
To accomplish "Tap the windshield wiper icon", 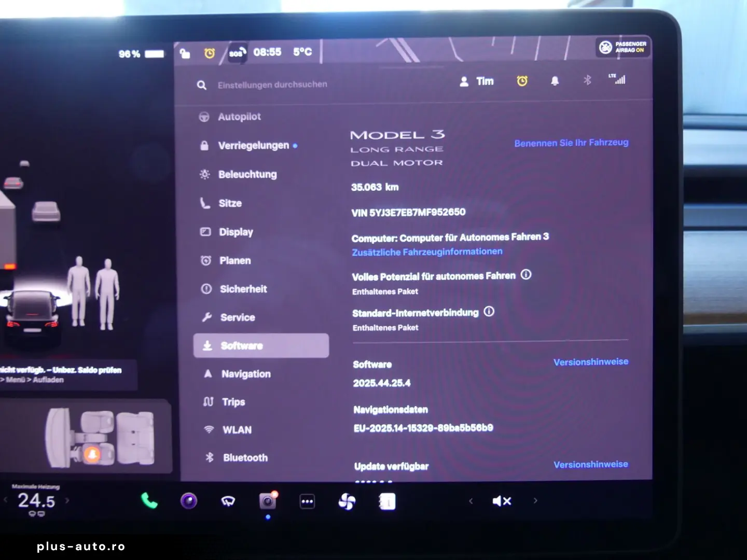I will 228,501.
